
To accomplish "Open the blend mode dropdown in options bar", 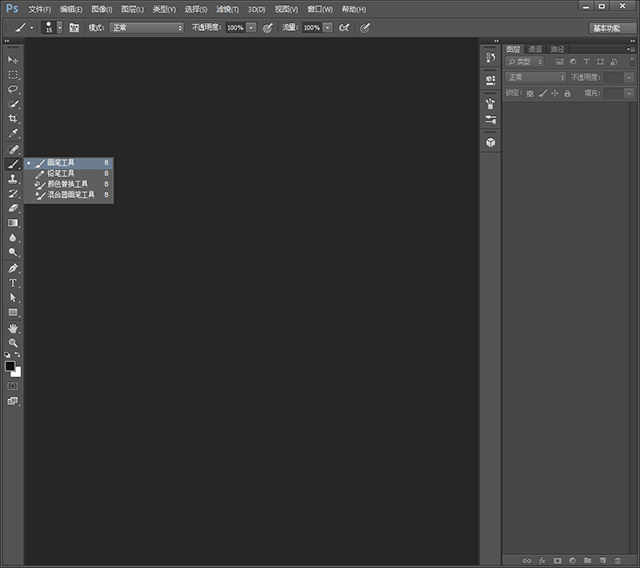I will click(x=147, y=27).
